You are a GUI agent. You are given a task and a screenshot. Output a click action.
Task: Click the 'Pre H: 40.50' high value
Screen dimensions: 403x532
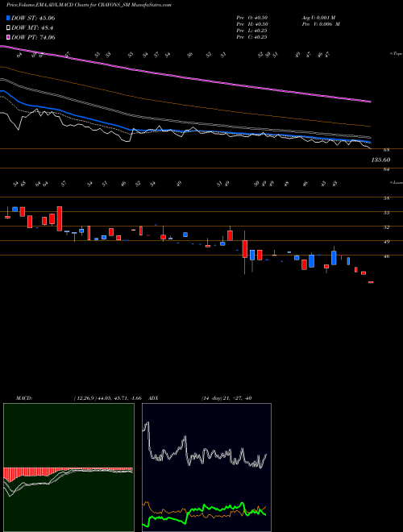tap(251, 24)
